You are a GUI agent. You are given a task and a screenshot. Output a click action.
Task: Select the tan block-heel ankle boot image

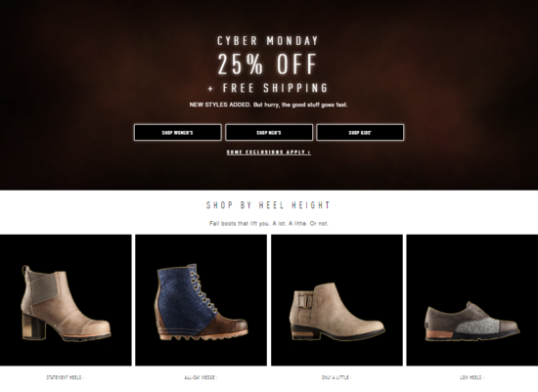[66, 300]
